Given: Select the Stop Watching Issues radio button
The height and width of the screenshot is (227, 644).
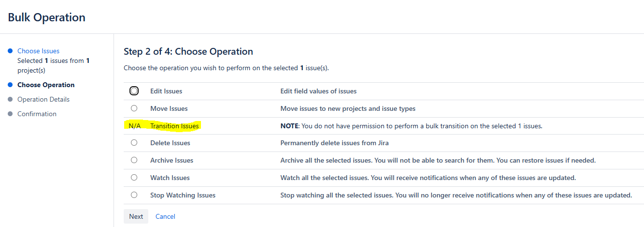Looking at the screenshot, I should click(134, 195).
